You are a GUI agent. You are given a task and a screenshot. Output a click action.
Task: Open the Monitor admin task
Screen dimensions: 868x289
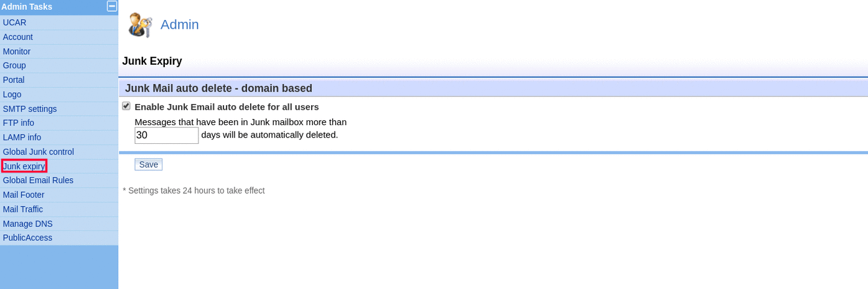pyautogui.click(x=17, y=51)
